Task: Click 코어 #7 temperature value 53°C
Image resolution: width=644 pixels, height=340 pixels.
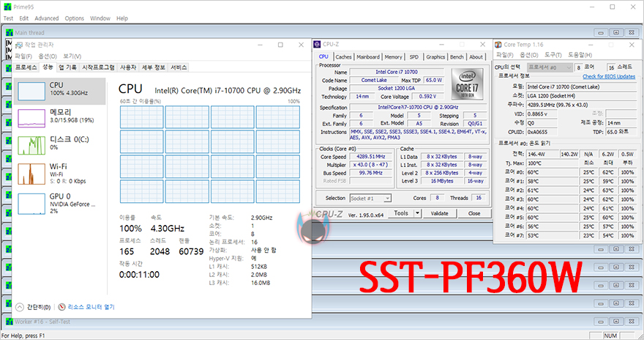Action: [x=552, y=235]
